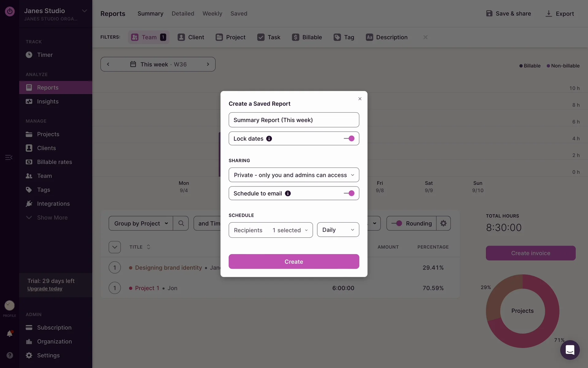Click the Schedule to email info icon
Image resolution: width=588 pixels, height=368 pixels.
[x=288, y=194]
